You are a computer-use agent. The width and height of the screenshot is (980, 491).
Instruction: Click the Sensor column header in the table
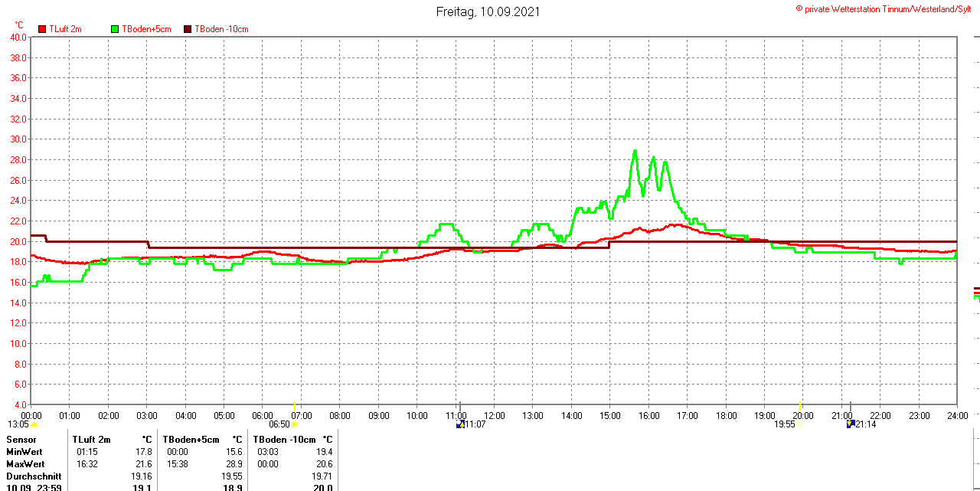pos(21,440)
